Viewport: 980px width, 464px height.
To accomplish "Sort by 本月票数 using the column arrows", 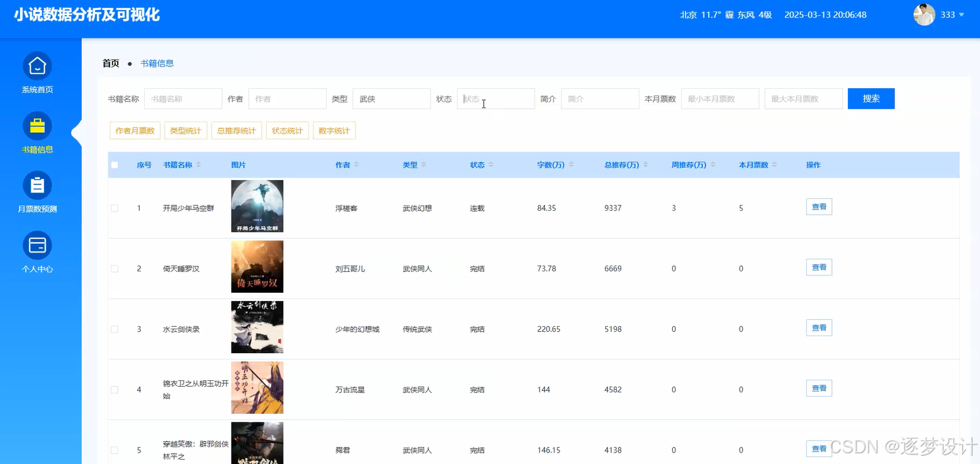I will (775, 164).
